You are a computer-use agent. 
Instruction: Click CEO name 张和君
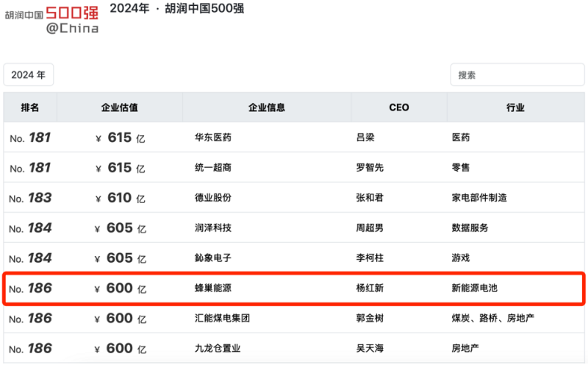(370, 197)
